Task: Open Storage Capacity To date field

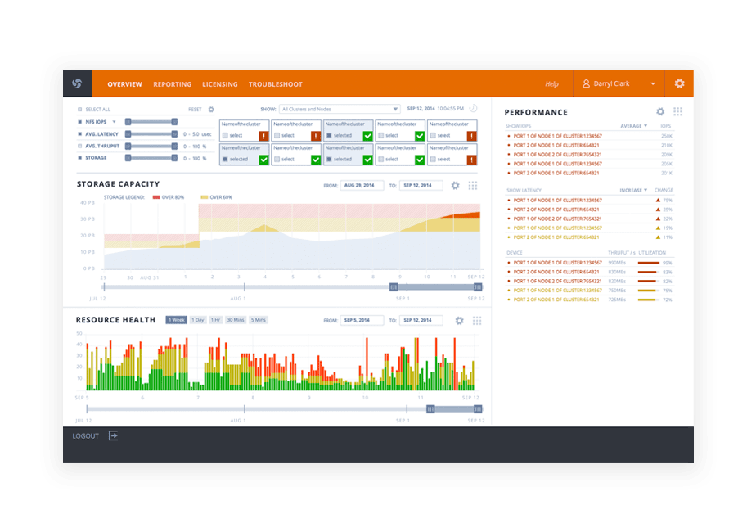Action: tap(421, 185)
